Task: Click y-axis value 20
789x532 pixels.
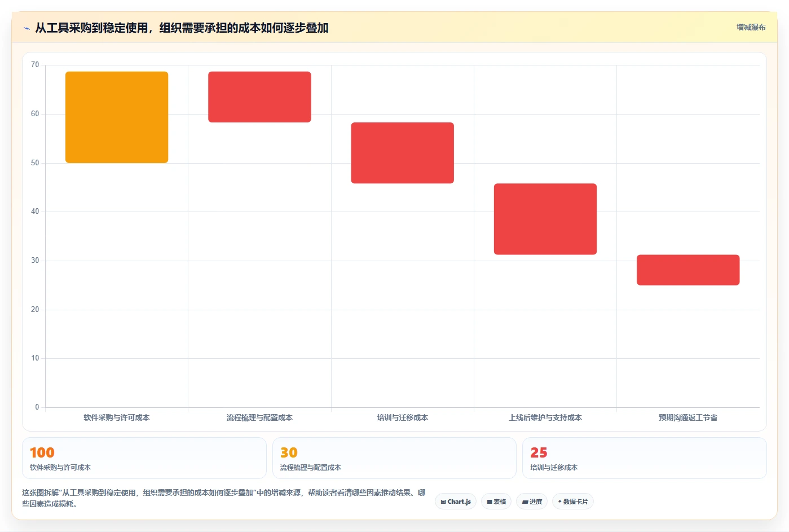Action: (x=35, y=310)
